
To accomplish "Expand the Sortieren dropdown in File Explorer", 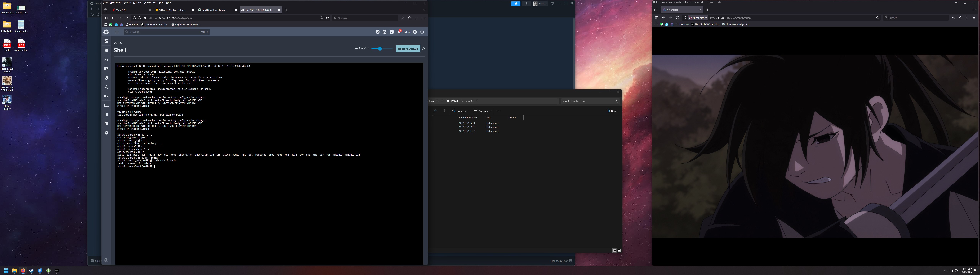I will coord(461,111).
